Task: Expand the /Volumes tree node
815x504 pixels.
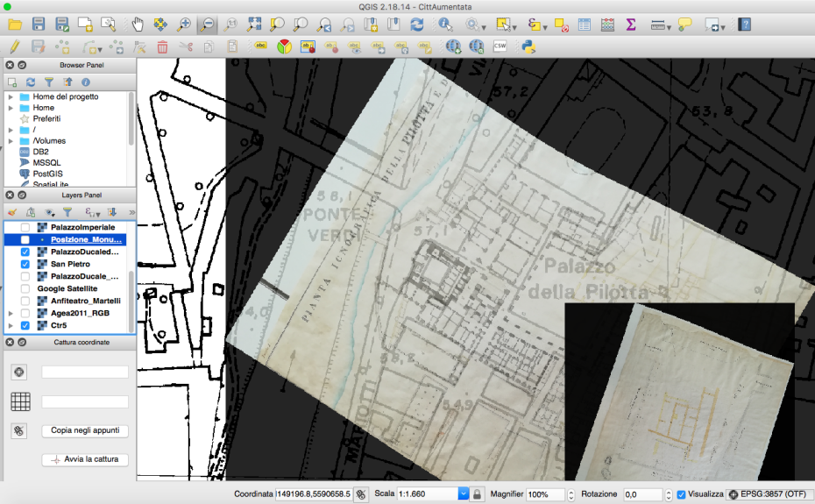Action: 11,141
